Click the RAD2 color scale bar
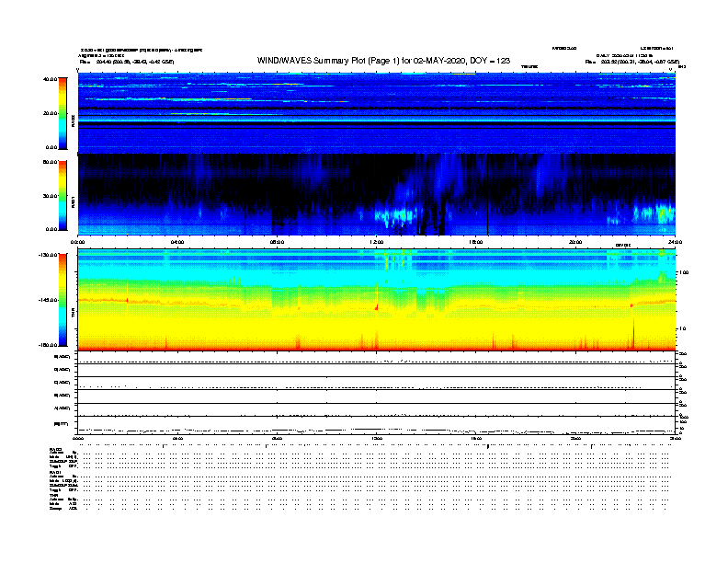728x563 pixels. pos(63,113)
